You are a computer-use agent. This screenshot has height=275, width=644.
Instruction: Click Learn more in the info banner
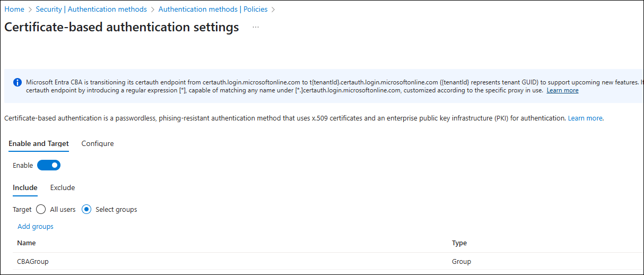(563, 91)
